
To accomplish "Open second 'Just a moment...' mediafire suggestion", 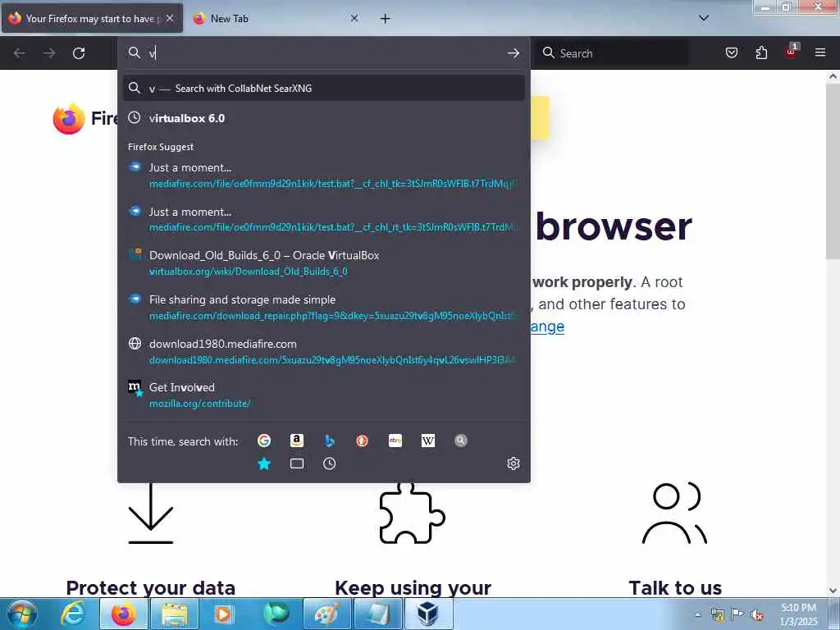I will click(323, 219).
